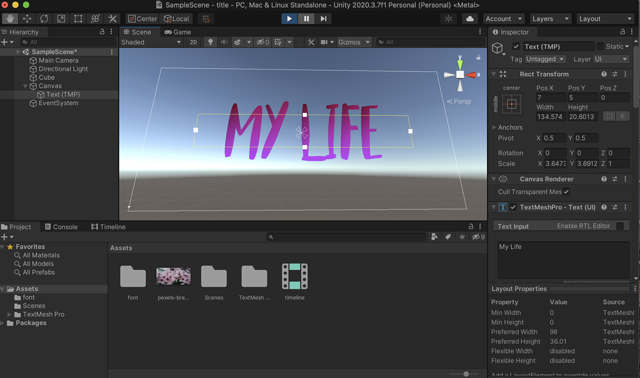Toggle scene effects icon
The width and height of the screenshot is (640, 378).
coord(237,42)
